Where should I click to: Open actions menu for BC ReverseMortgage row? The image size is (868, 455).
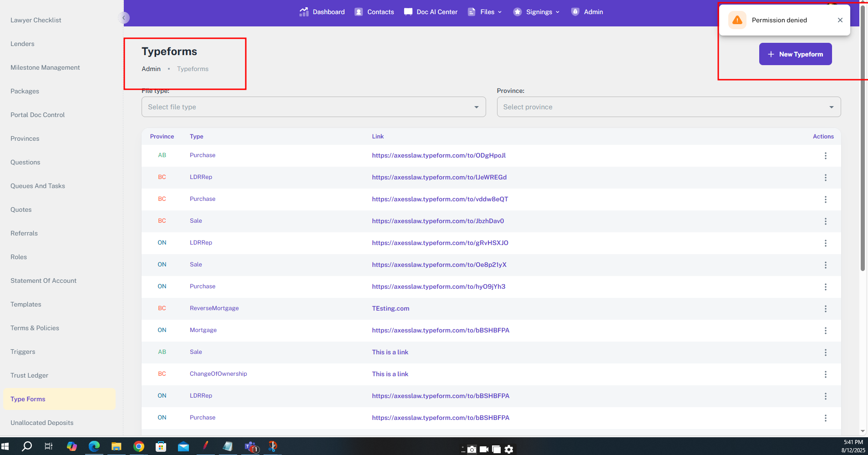point(825,309)
